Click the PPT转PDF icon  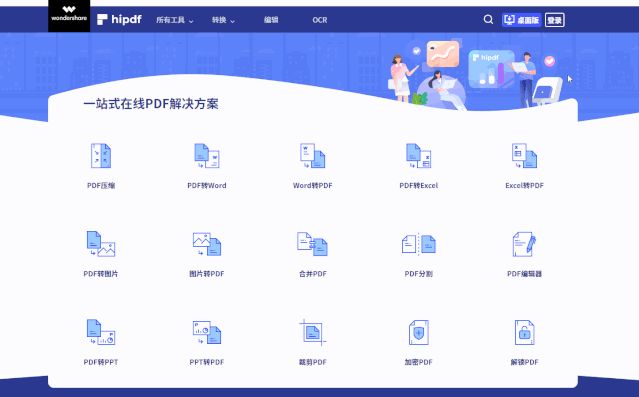coord(207,332)
